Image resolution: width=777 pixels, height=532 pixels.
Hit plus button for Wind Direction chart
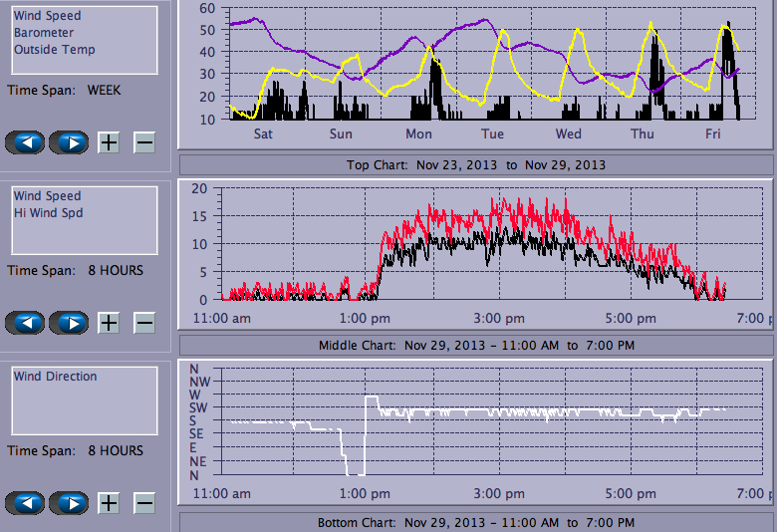109,503
